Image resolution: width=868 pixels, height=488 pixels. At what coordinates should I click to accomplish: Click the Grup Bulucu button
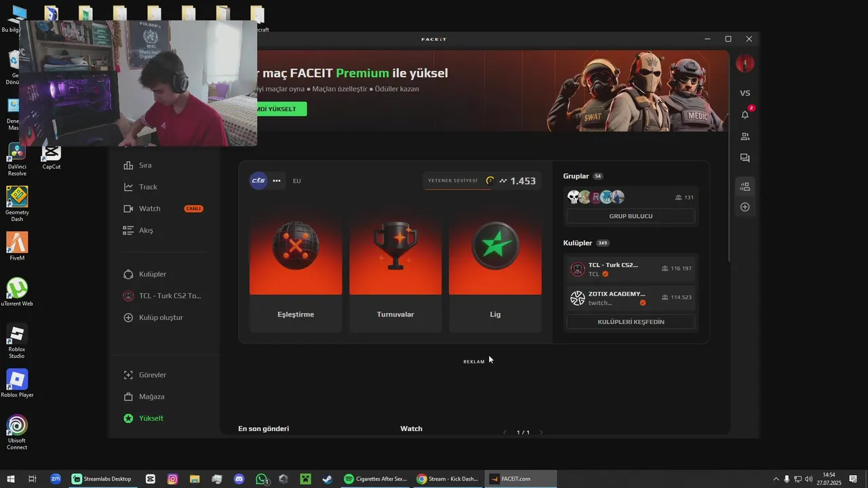click(x=631, y=216)
